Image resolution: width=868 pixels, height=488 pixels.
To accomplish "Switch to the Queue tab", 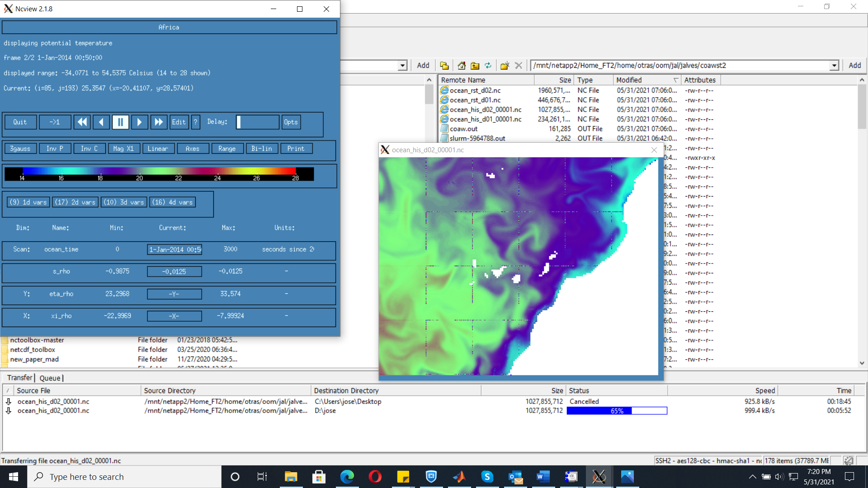I will point(50,378).
